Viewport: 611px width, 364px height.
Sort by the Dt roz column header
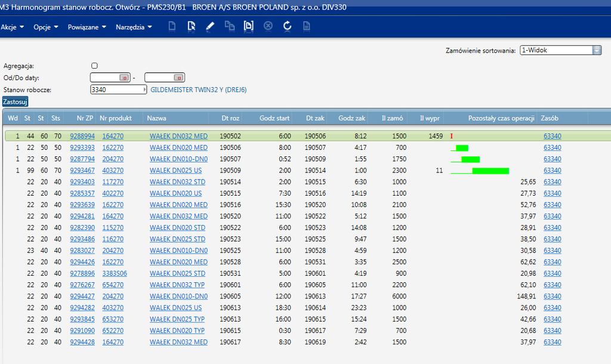230,118
